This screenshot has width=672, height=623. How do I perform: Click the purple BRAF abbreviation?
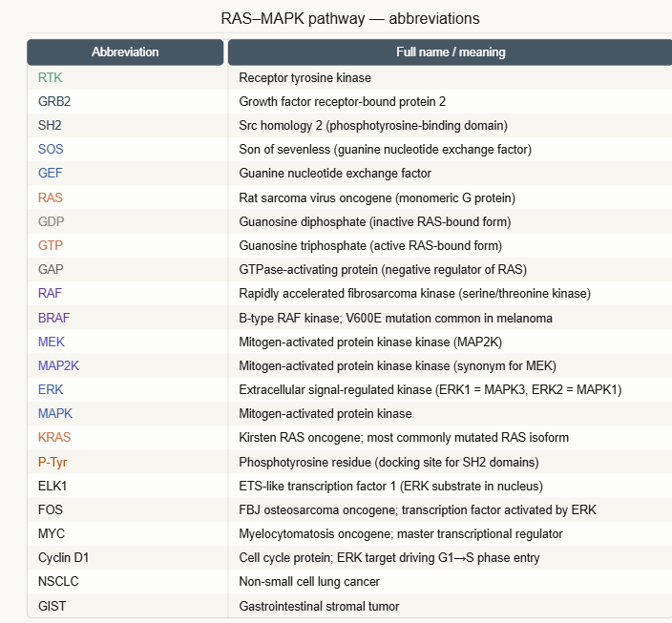point(54,318)
